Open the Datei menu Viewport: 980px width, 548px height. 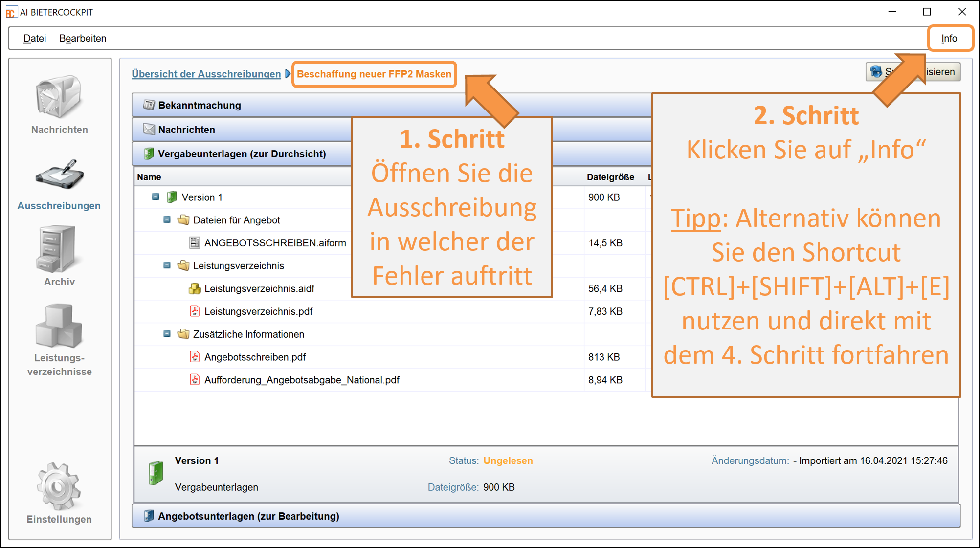tap(35, 38)
